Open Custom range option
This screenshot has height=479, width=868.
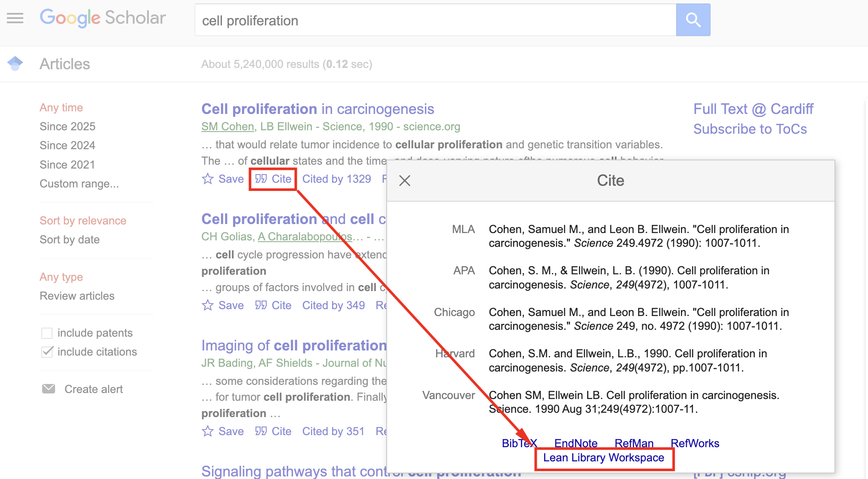[79, 184]
